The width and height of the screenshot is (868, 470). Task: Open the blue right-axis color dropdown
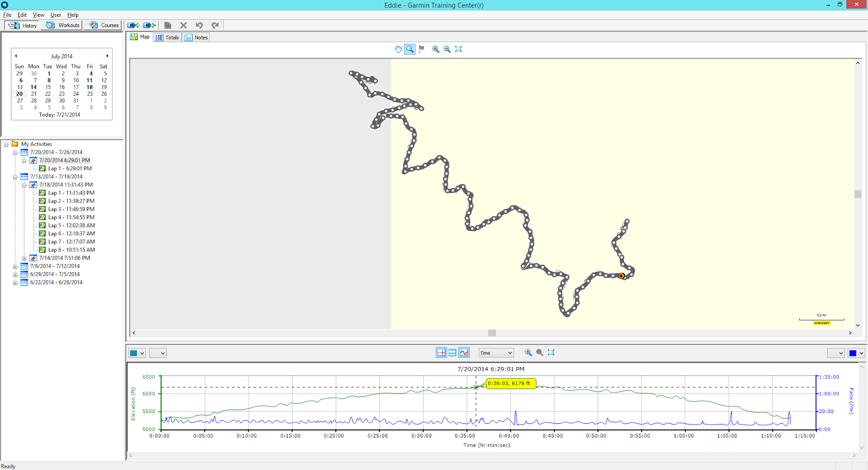click(x=857, y=353)
